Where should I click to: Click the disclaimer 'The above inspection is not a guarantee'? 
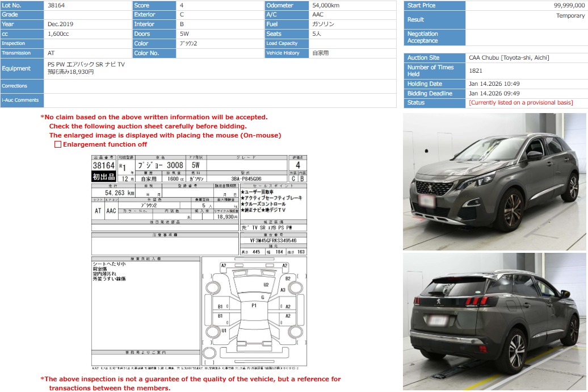pyautogui.click(x=191, y=383)
